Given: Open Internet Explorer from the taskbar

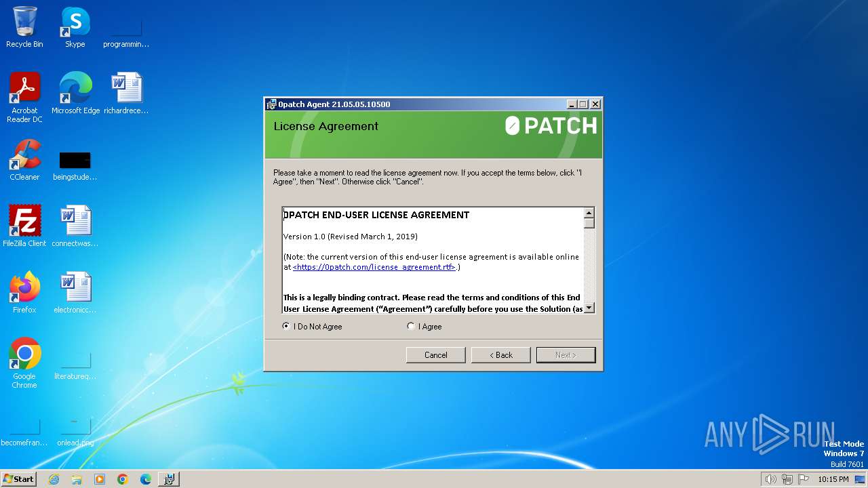Looking at the screenshot, I should [x=54, y=479].
